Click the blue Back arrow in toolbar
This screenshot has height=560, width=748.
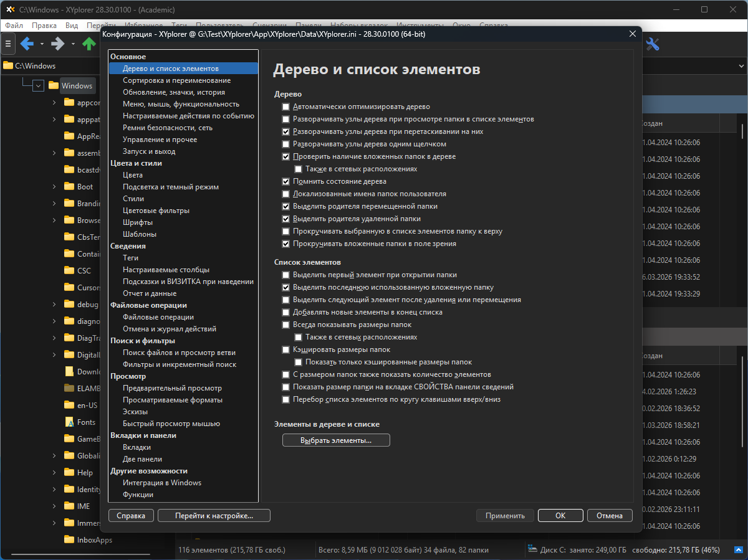coord(27,44)
